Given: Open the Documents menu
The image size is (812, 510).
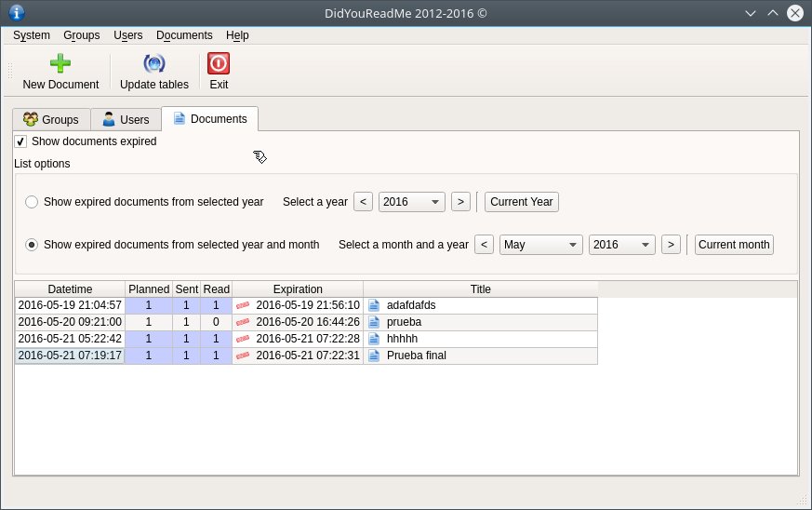Looking at the screenshot, I should [x=184, y=35].
